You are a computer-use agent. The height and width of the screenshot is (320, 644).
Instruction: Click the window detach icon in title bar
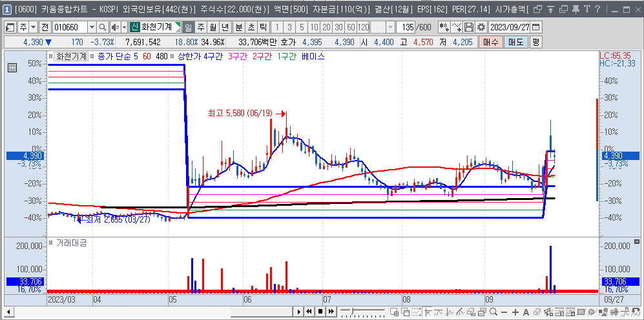coord(538,10)
